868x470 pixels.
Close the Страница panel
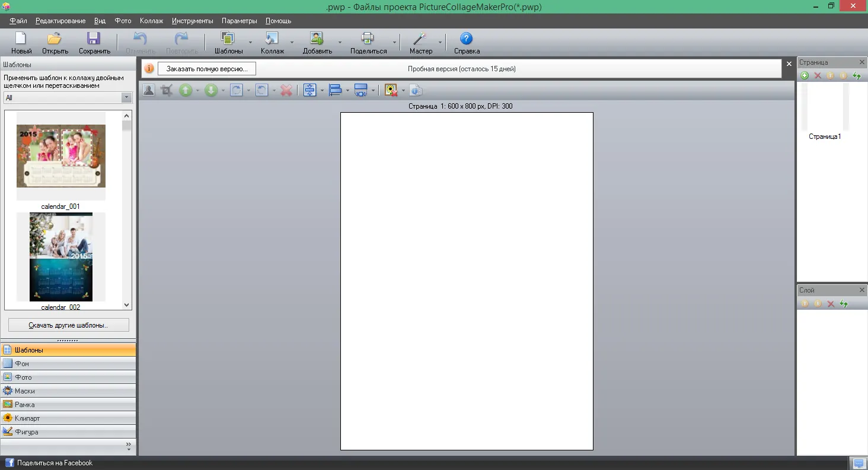tap(862, 62)
